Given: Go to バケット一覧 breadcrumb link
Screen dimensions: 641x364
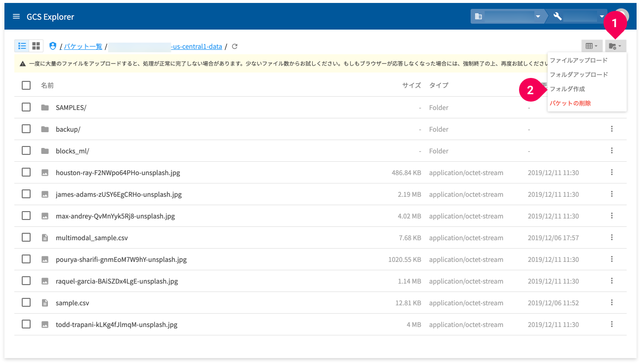Looking at the screenshot, I should tap(83, 46).
